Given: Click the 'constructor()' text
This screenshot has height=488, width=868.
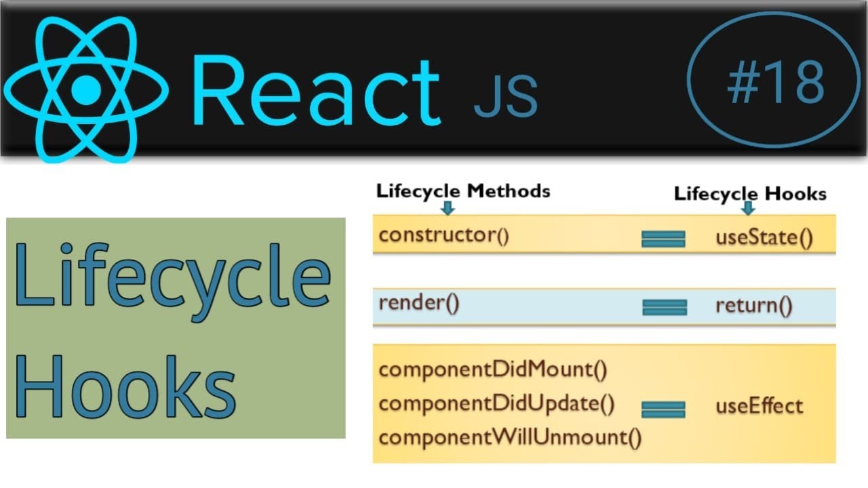Looking at the screenshot, I should tap(444, 235).
